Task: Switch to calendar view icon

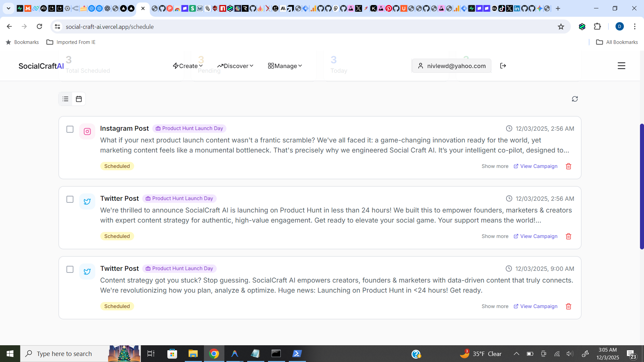Action: click(79, 99)
